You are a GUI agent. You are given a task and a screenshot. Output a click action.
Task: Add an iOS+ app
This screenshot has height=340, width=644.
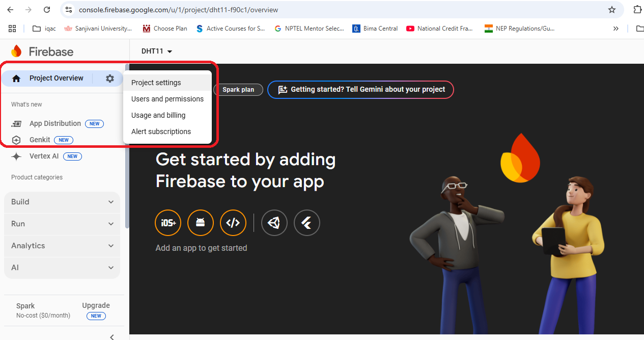(168, 223)
